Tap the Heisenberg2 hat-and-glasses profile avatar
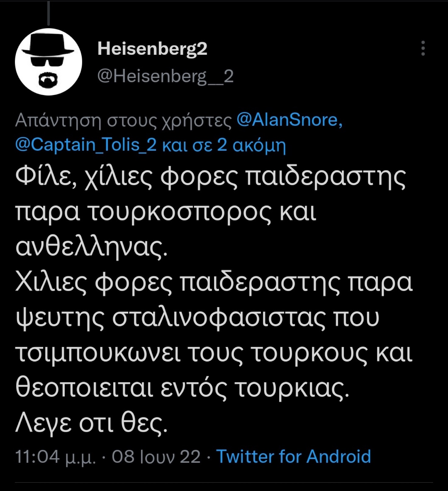Viewport: 448px width, 491px height. [48, 62]
